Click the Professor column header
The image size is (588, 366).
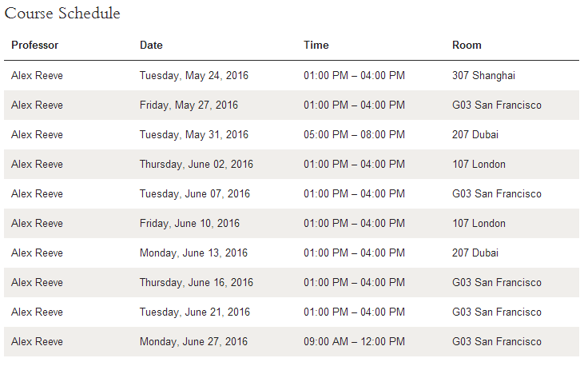point(35,45)
